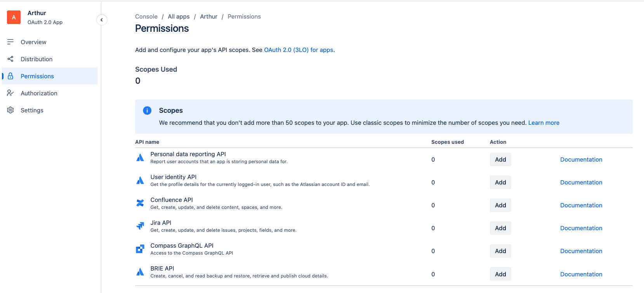Screen dimensions: 644x293
Task: Click the Atlassian icon for Personal data reporting API
Action: [140, 157]
